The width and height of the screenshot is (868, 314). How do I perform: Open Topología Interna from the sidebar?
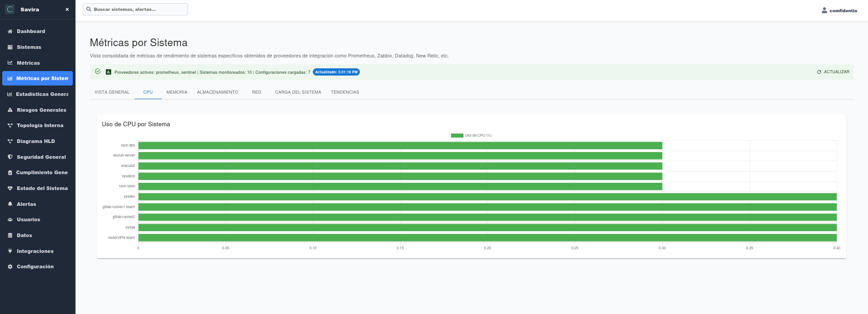click(40, 125)
